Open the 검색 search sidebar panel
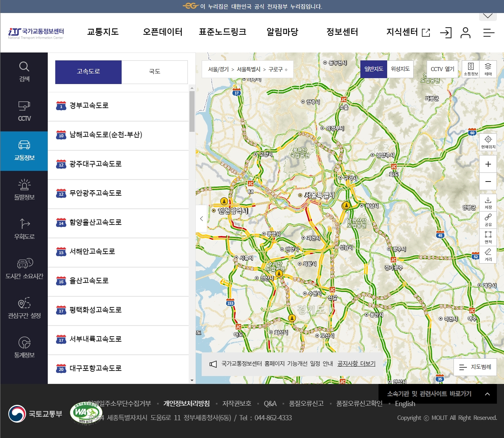The image size is (504, 438). (x=24, y=72)
